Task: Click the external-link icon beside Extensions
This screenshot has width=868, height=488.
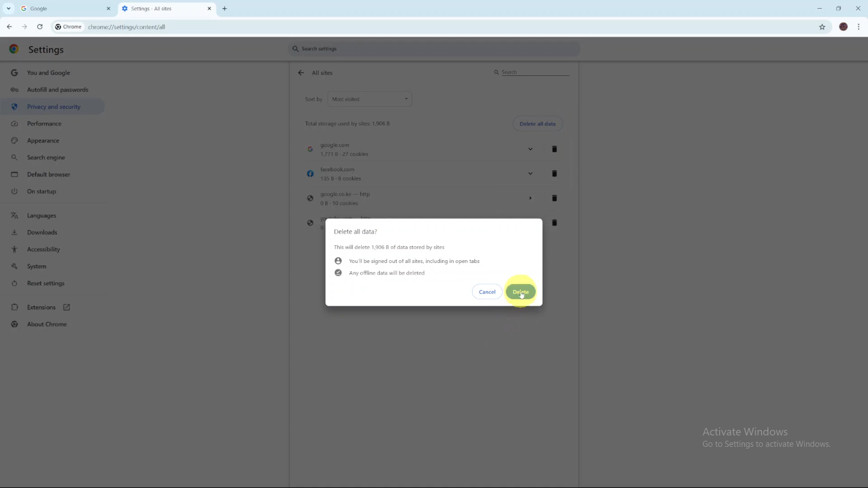Action: click(67, 307)
